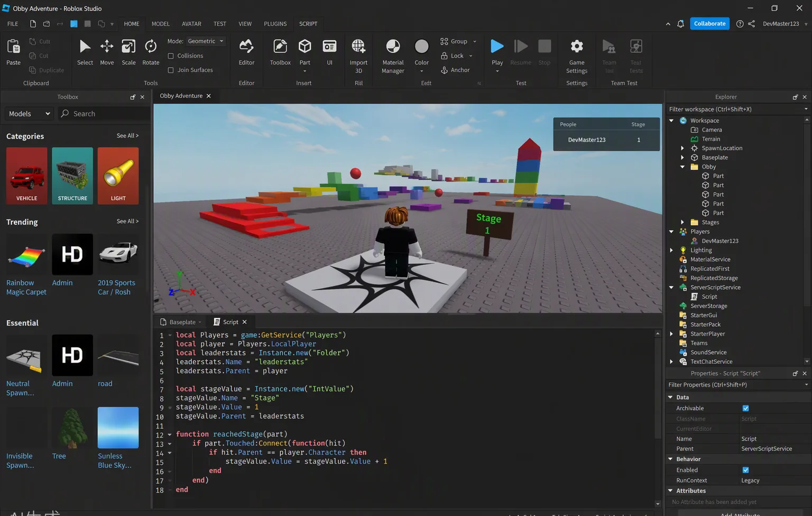Select the VEHICLE category thumbnail

(26, 176)
